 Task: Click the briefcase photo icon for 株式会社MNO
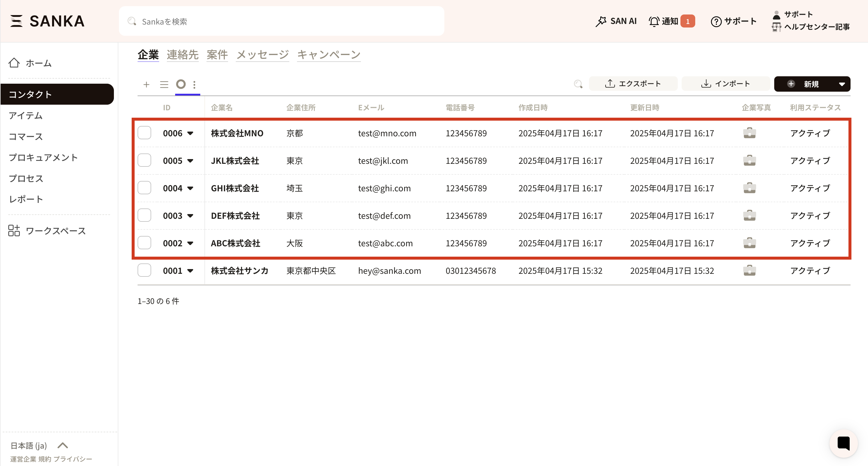(x=749, y=133)
